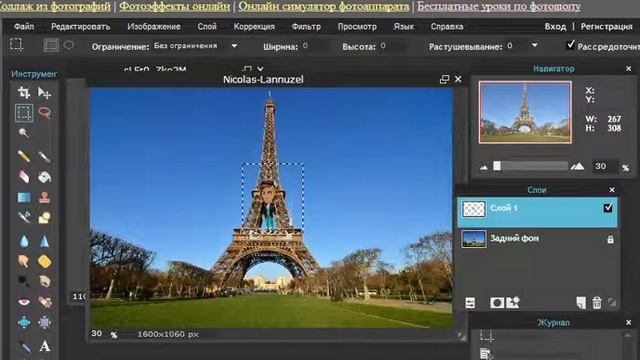Select the Color Picker eyedropper tool
This screenshot has width=640, height=360.
click(24, 346)
